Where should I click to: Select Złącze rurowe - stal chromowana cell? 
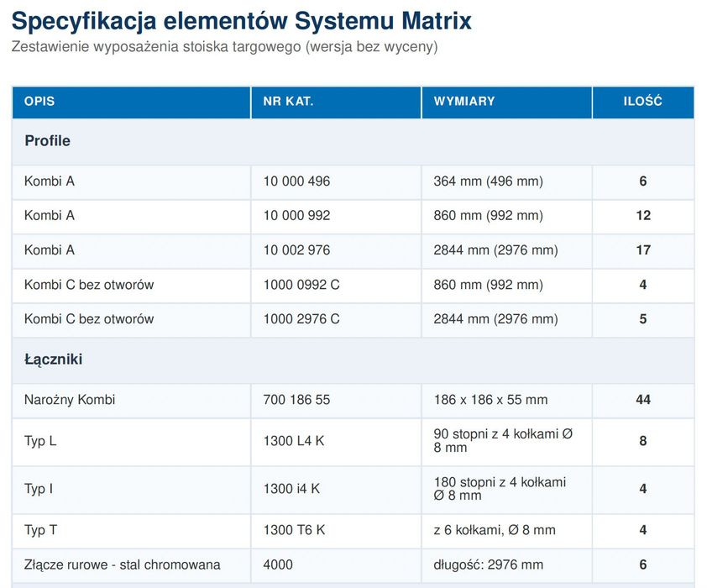[131, 565]
